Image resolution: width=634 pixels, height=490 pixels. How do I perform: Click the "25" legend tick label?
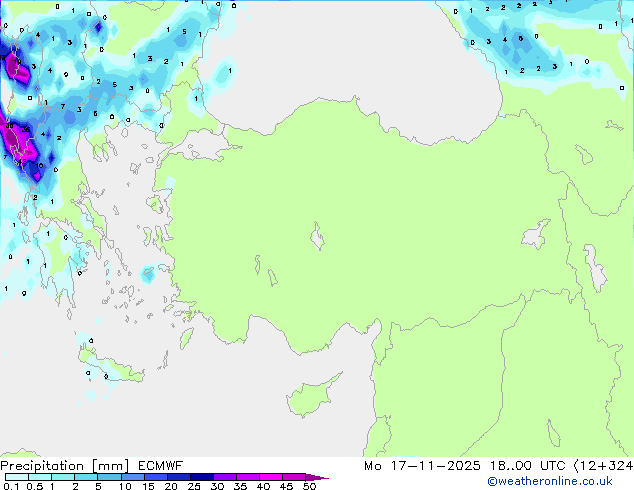click(194, 486)
